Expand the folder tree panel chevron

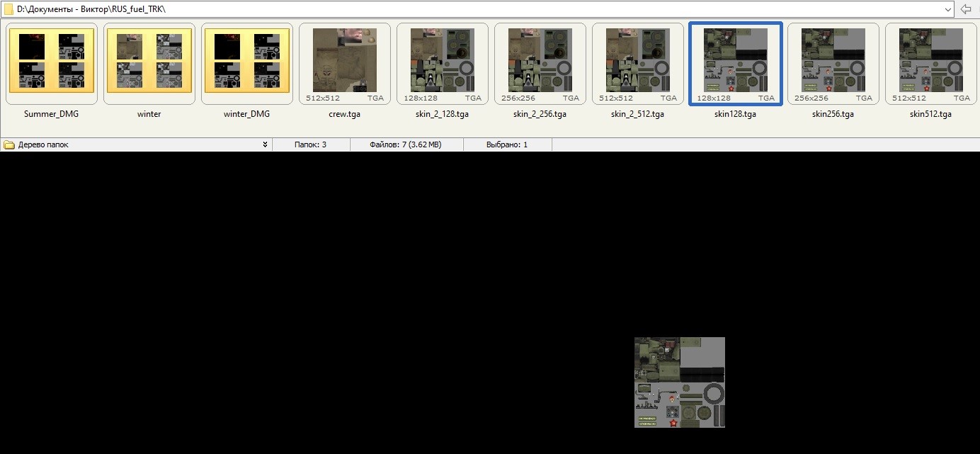coord(265,144)
